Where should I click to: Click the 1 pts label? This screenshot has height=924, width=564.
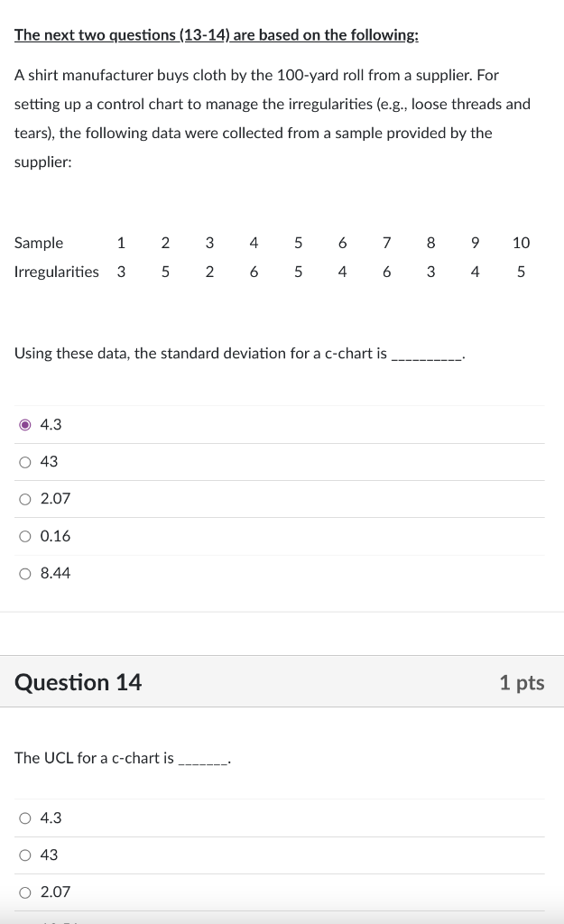coord(522,682)
